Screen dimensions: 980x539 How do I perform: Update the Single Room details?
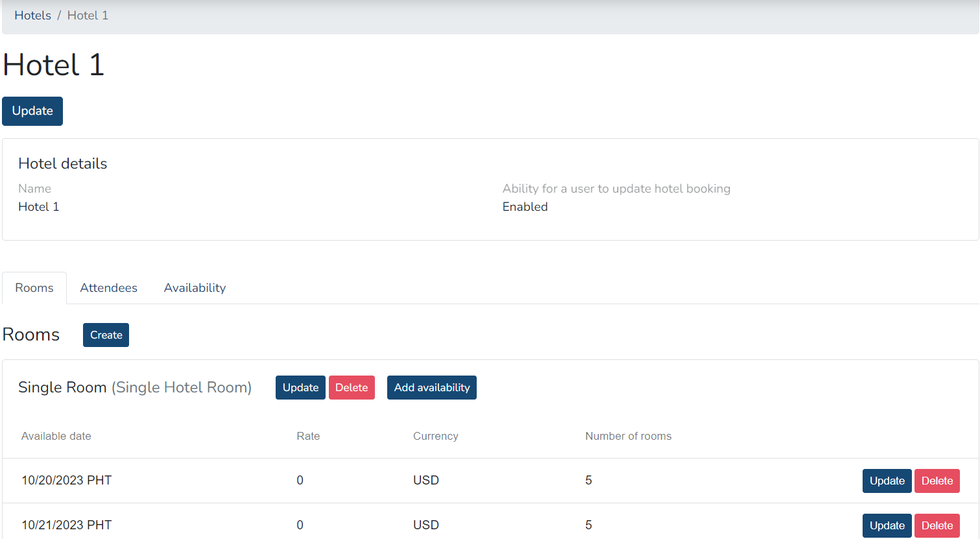coord(300,388)
